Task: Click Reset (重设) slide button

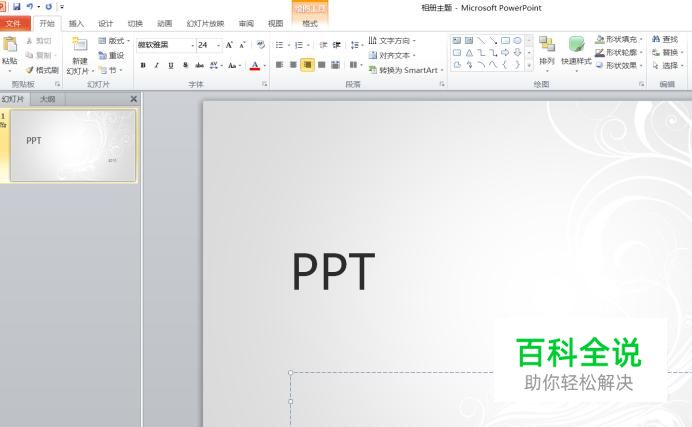Action: coord(112,55)
